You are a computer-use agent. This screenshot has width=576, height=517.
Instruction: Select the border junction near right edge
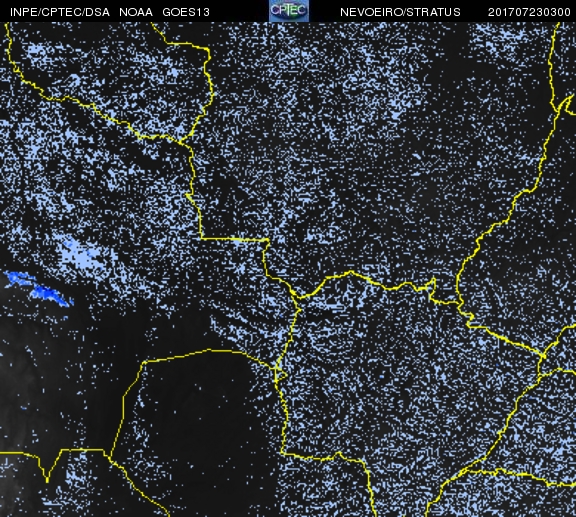tap(543, 356)
